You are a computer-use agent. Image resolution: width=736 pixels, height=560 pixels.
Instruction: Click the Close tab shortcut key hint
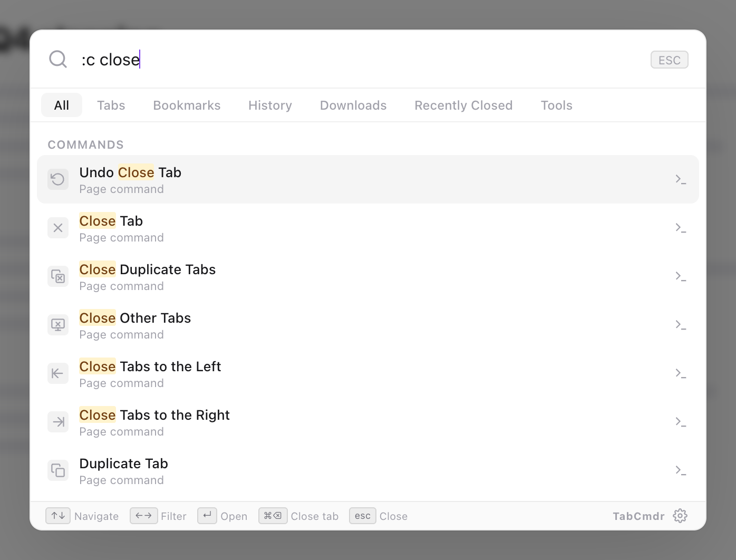pyautogui.click(x=273, y=516)
